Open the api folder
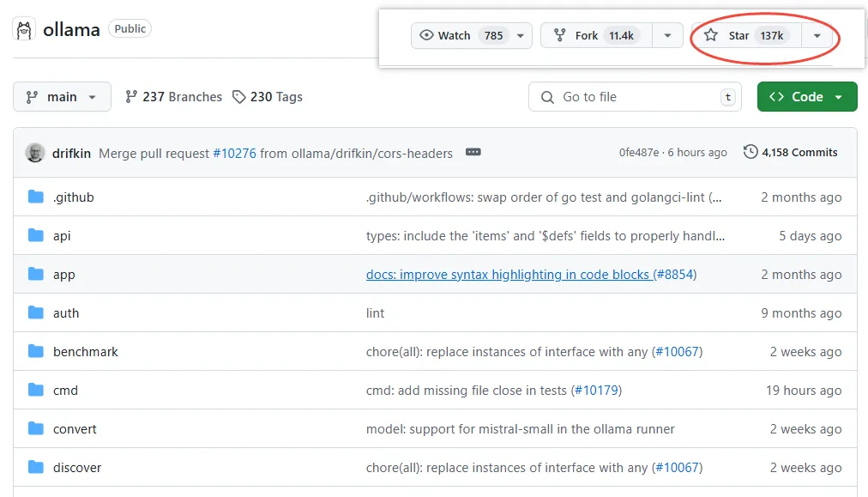 62,236
